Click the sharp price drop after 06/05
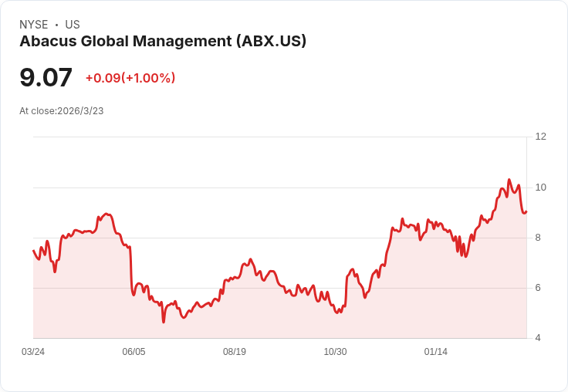 click(x=131, y=270)
